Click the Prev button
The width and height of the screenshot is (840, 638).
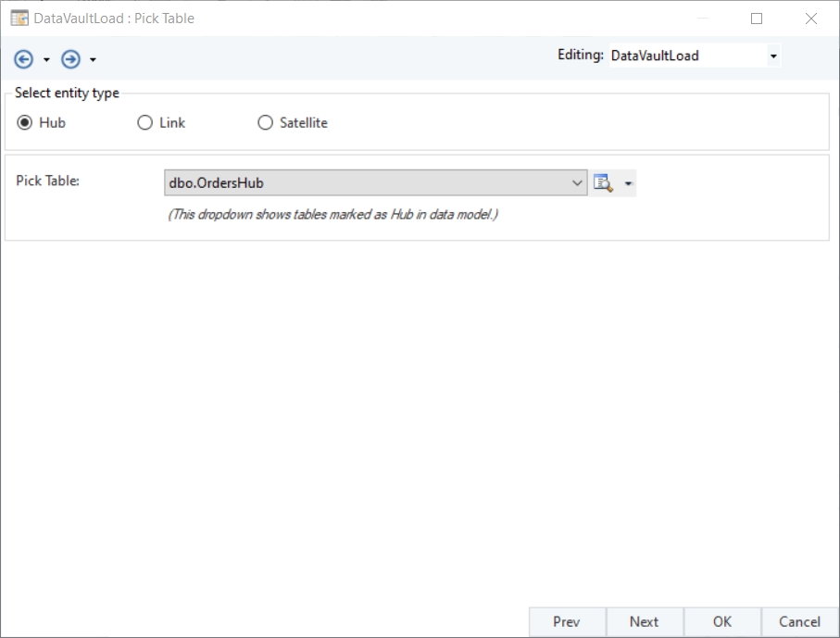pos(567,622)
